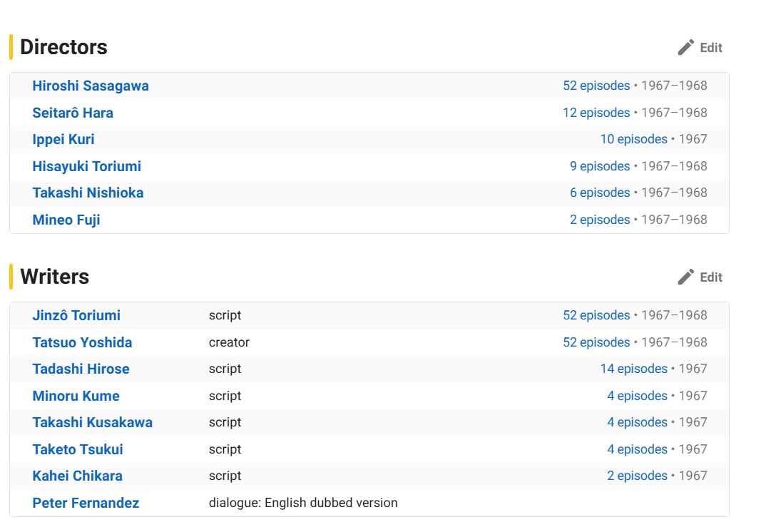Image resolution: width=776 pixels, height=532 pixels.
Task: Select '1967' year text in Ippei Kuri row
Action: [693, 139]
